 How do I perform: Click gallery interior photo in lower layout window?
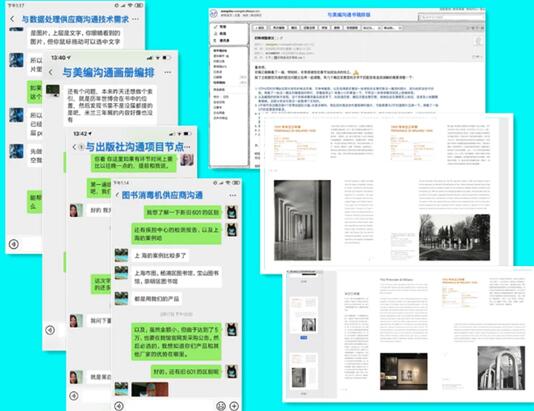tap(404, 372)
